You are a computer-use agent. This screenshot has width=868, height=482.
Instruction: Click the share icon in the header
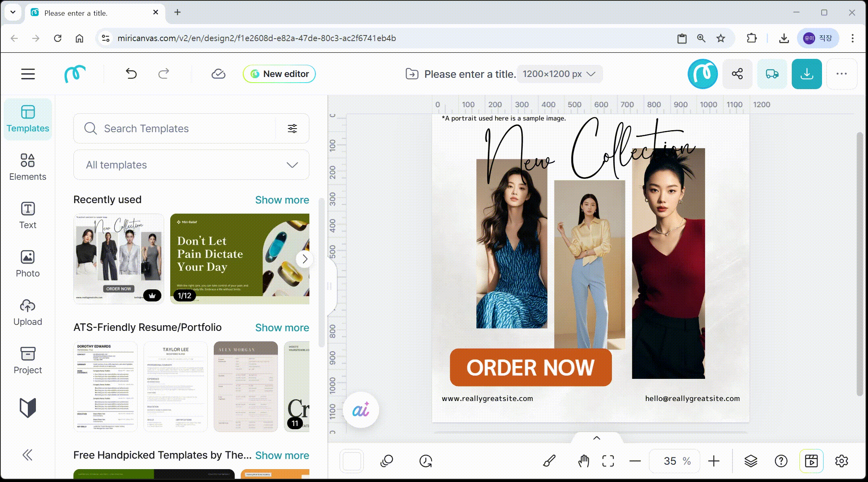737,74
